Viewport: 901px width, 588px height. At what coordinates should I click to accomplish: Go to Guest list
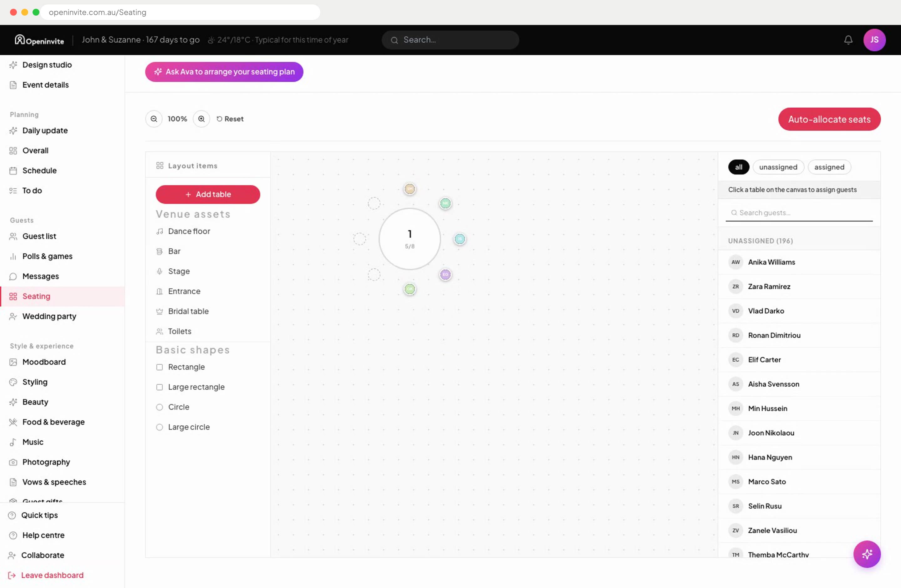coord(63,236)
